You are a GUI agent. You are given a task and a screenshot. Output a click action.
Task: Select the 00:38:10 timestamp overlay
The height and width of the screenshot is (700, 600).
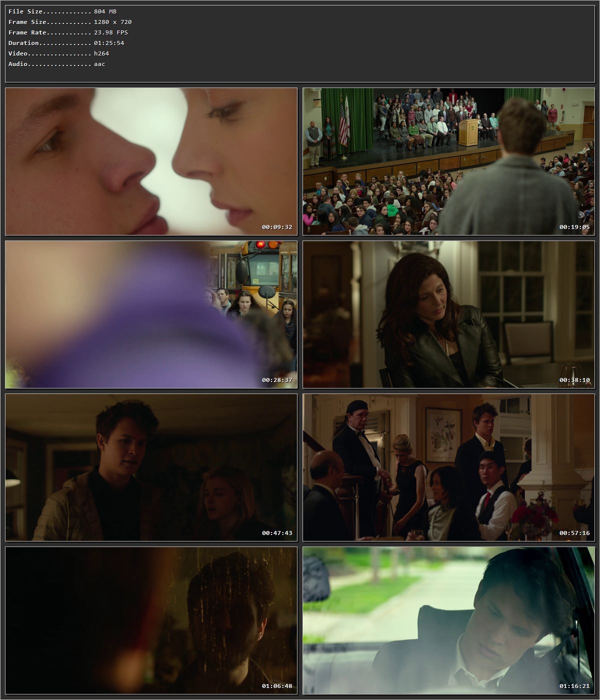point(573,380)
